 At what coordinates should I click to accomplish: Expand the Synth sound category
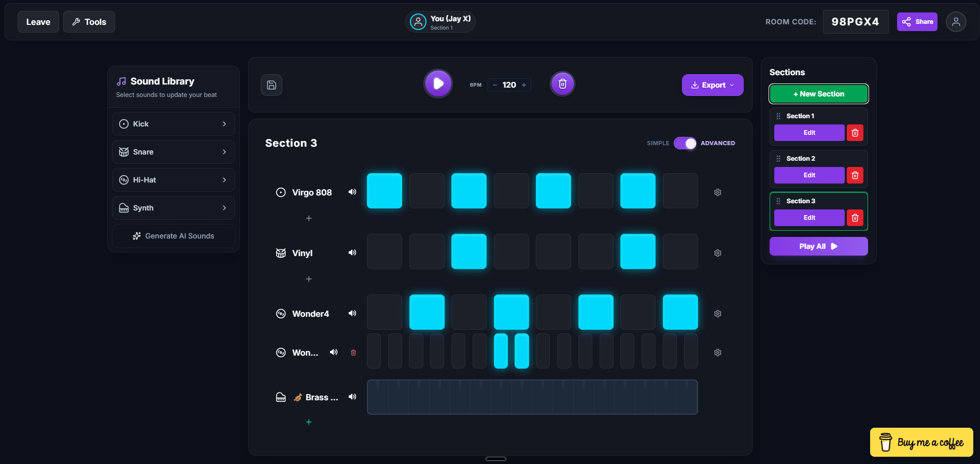pos(173,208)
